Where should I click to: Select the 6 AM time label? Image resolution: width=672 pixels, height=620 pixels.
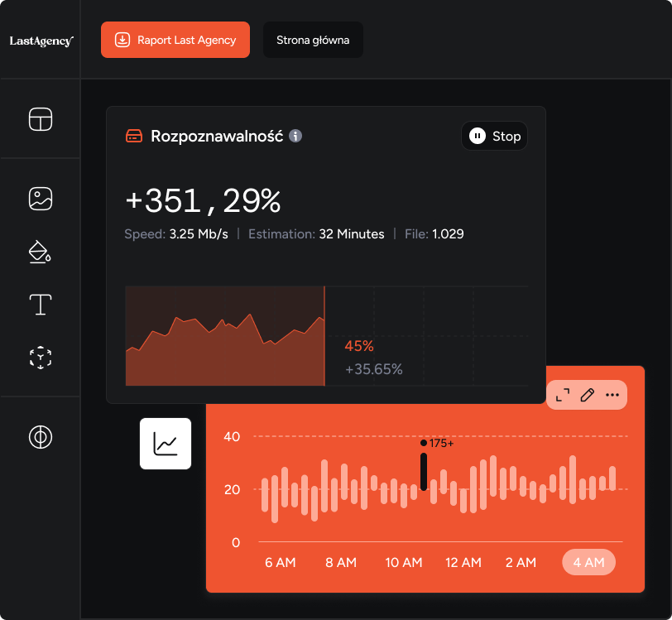point(281,562)
